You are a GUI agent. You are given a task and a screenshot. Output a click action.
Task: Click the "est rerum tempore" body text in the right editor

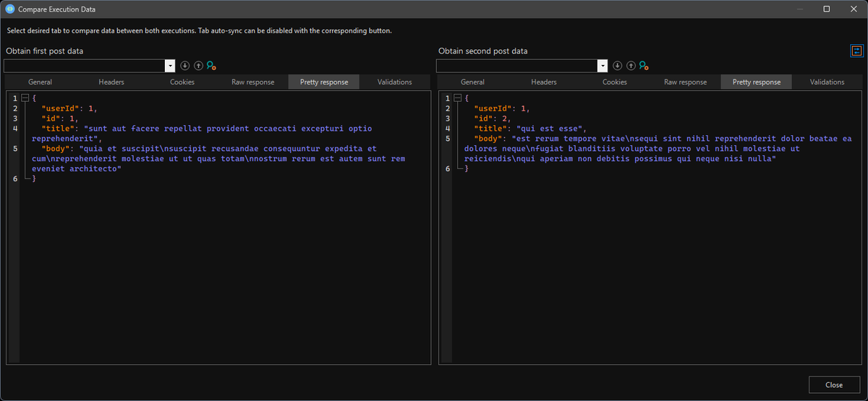[658, 148]
